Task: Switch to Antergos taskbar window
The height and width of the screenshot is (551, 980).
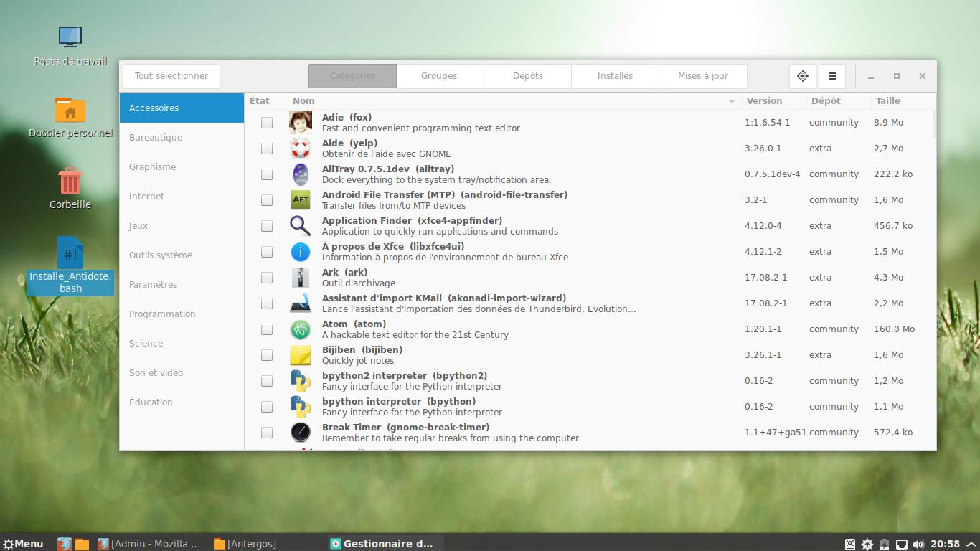Action: (245, 544)
